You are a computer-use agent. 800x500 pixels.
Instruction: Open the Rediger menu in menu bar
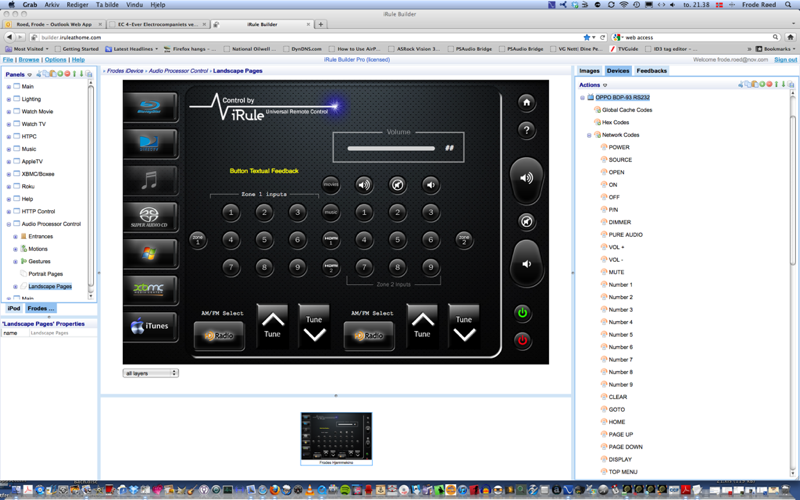pos(78,5)
